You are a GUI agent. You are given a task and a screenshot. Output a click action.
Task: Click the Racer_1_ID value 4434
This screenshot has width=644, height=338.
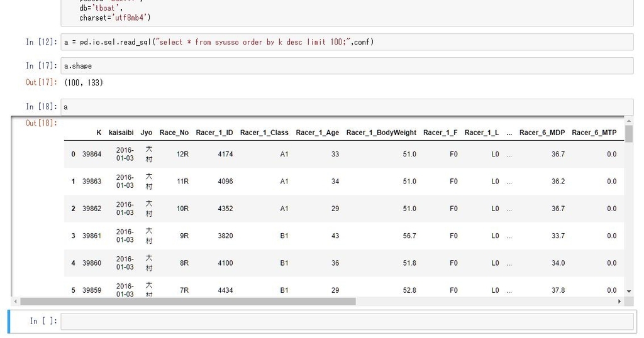[x=226, y=290]
